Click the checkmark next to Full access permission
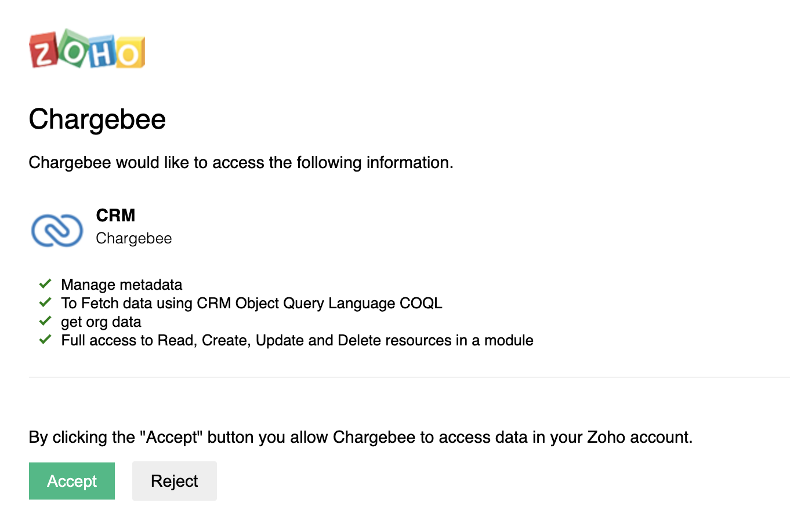This screenshot has width=790, height=532. tap(45, 340)
